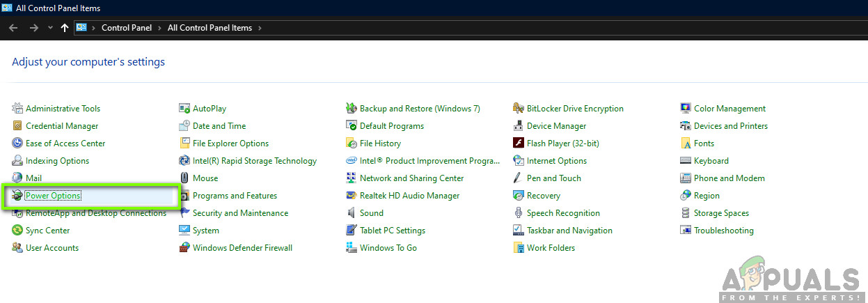
Task: Select Control Panel in the address breadcrumb
Action: 127,28
